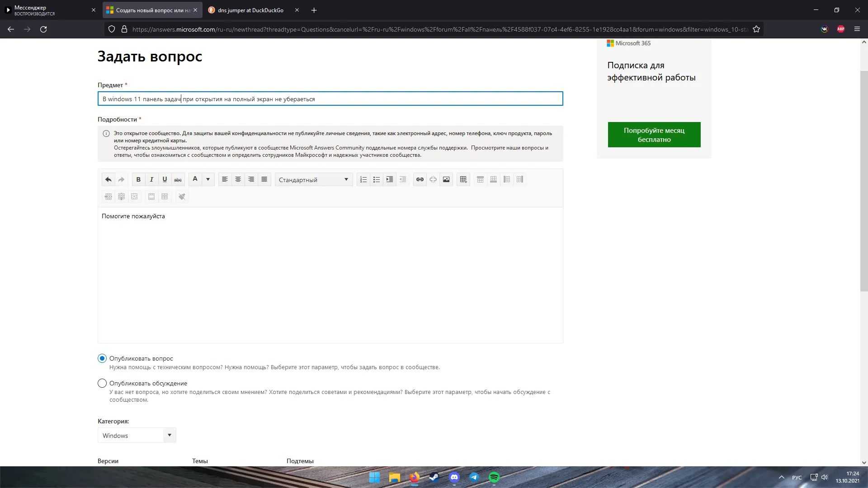Insert a table
The width and height of the screenshot is (868, 488).
point(463,179)
